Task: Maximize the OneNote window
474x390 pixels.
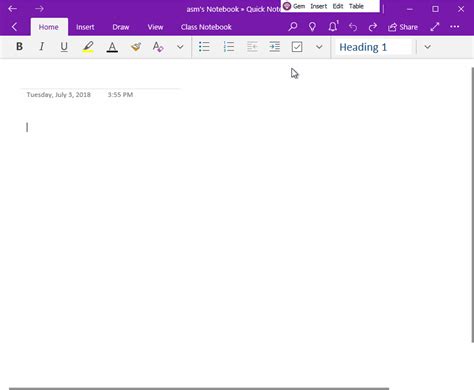Action: coord(435,9)
